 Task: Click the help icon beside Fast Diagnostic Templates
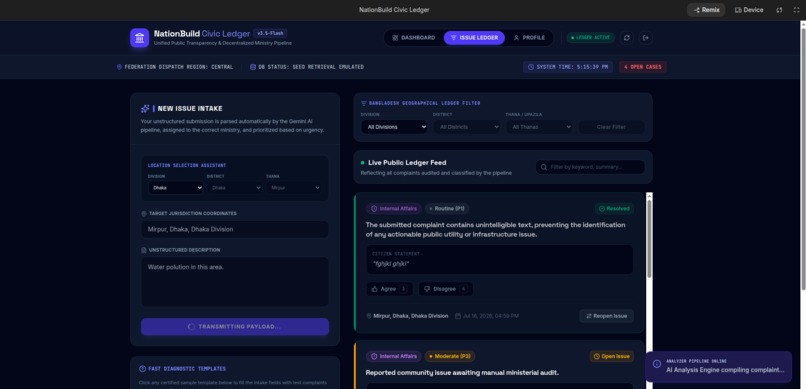click(142, 368)
